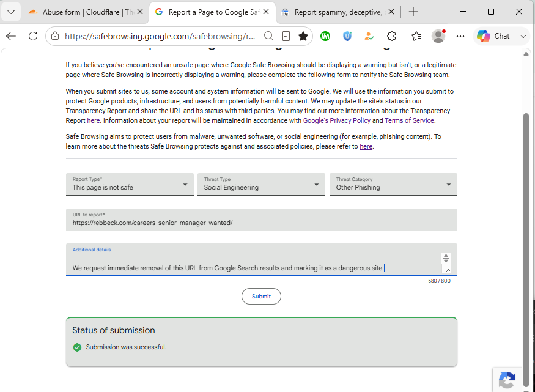
Task: Click the Additional details text stepper arrows
Action: tap(446, 258)
